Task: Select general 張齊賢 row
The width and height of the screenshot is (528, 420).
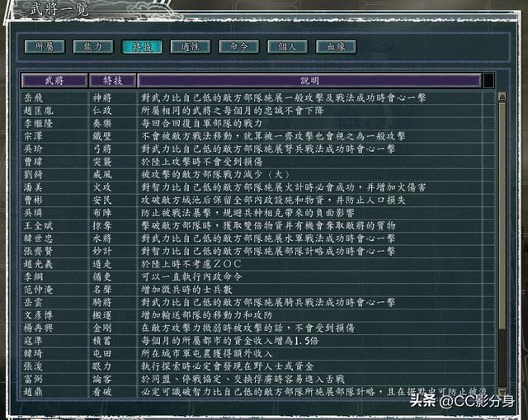Action: pos(257,252)
